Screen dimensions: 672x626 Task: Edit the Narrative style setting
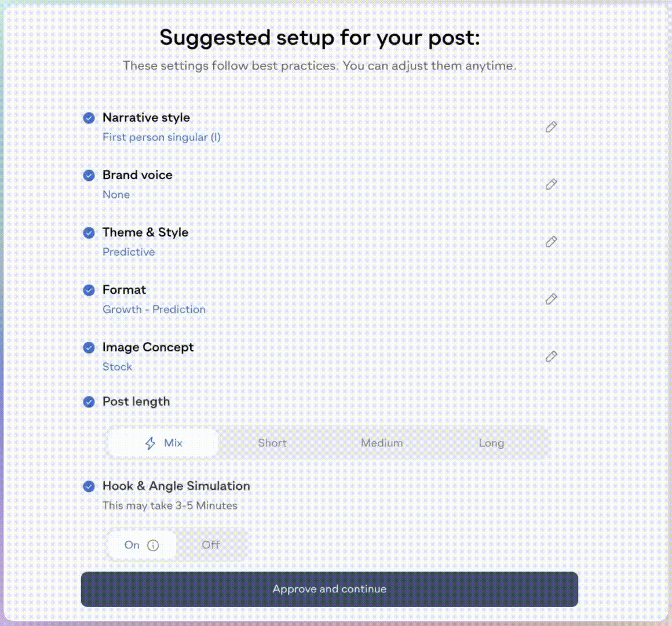[551, 126]
